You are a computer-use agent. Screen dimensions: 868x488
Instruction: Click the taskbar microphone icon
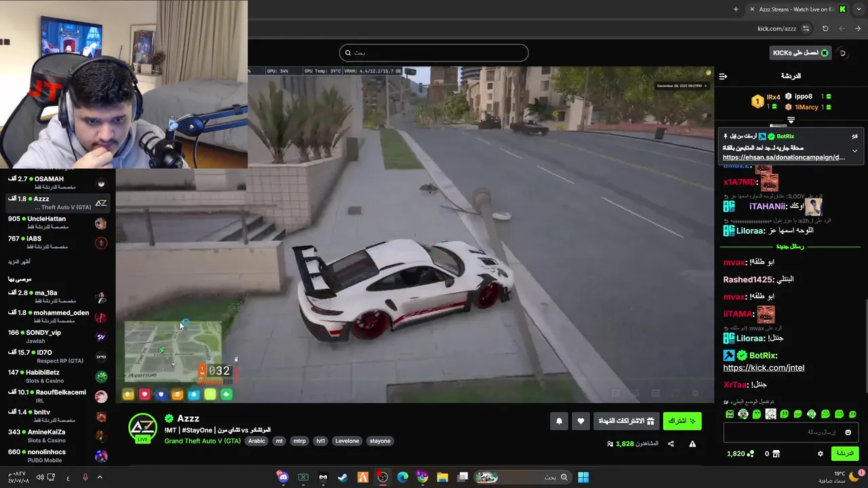[85, 477]
